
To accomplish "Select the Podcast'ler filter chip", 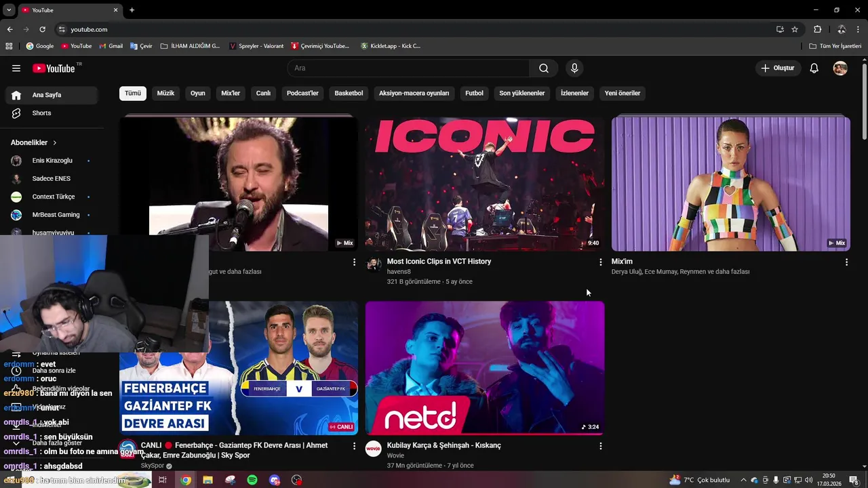I will click(302, 93).
